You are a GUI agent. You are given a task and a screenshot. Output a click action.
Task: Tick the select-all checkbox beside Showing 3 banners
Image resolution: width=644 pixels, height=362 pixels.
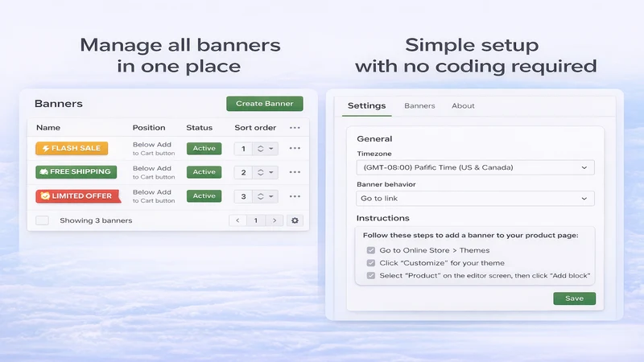click(42, 220)
